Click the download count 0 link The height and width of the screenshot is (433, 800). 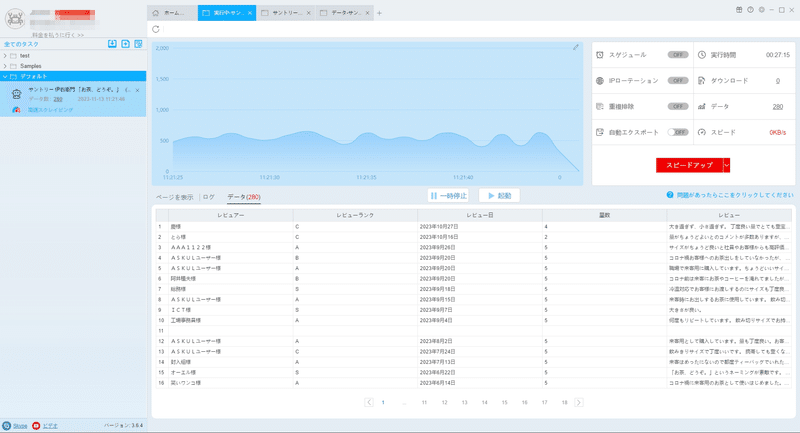pyautogui.click(x=778, y=81)
